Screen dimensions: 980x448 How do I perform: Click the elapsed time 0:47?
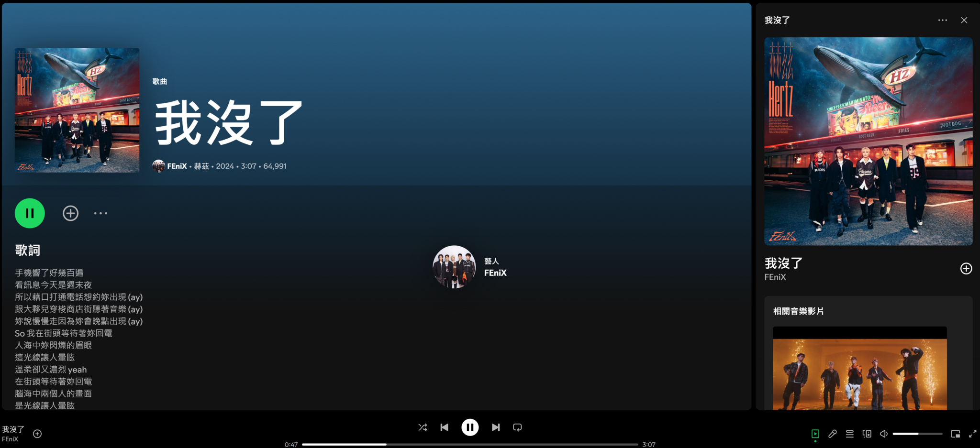point(291,445)
